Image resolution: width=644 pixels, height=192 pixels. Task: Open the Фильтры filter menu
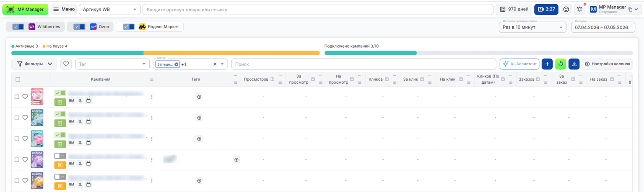click(34, 64)
